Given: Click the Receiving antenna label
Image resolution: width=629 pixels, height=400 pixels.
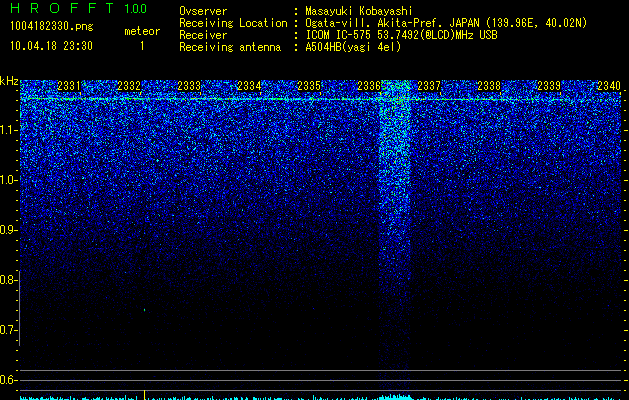Looking at the screenshot, I should [x=230, y=47].
